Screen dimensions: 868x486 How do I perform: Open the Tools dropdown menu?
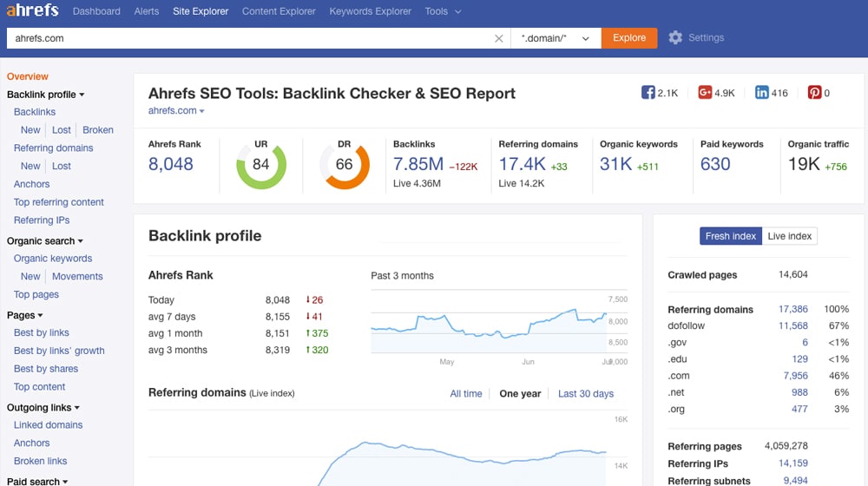(x=443, y=11)
